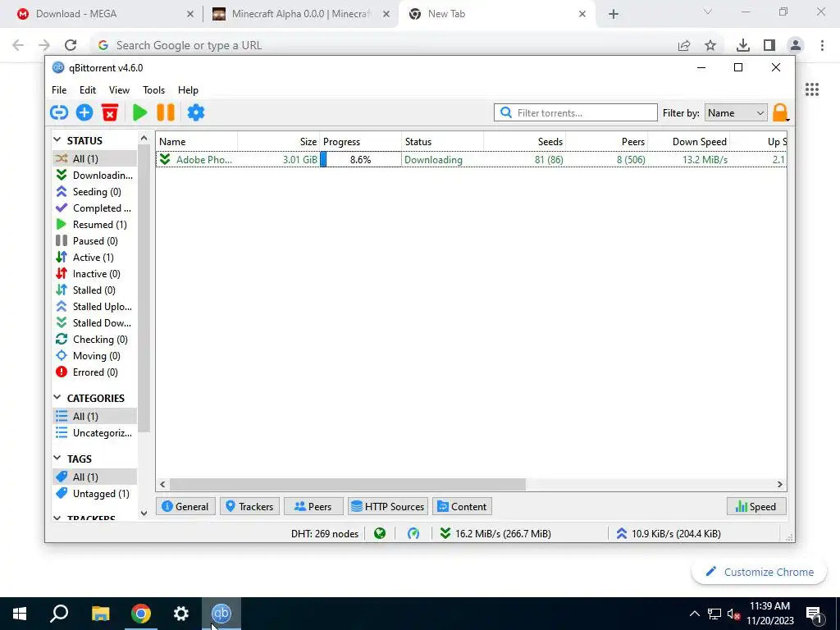Switch to the General tab
Image resolution: width=840 pixels, height=630 pixels.
tap(185, 506)
